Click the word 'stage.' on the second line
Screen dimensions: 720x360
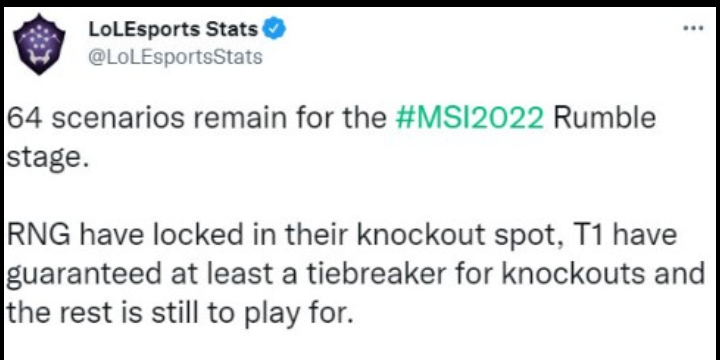point(46,159)
